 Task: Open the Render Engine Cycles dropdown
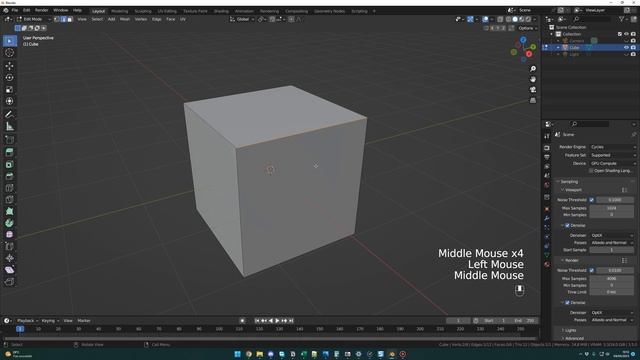613,147
